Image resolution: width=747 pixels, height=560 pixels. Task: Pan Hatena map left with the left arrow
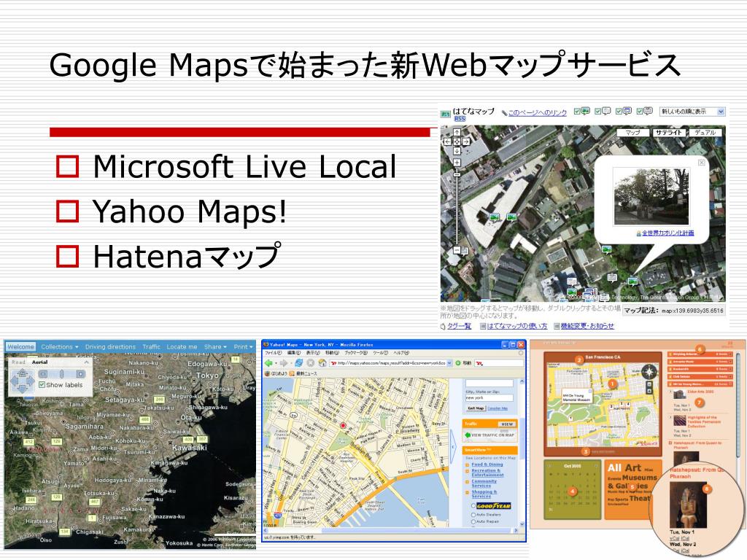tap(447, 142)
